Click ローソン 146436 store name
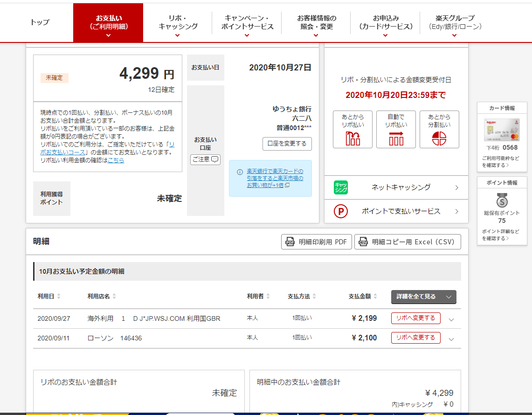The width and height of the screenshot is (532, 415). 115,339
